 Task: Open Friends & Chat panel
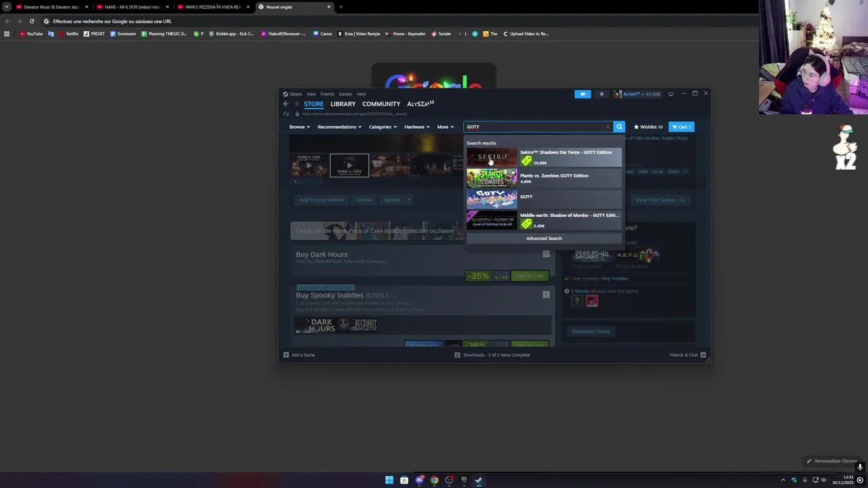(x=688, y=355)
